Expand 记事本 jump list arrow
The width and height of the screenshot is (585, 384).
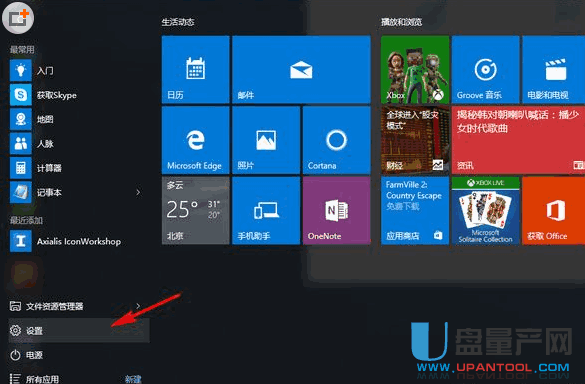(138, 192)
